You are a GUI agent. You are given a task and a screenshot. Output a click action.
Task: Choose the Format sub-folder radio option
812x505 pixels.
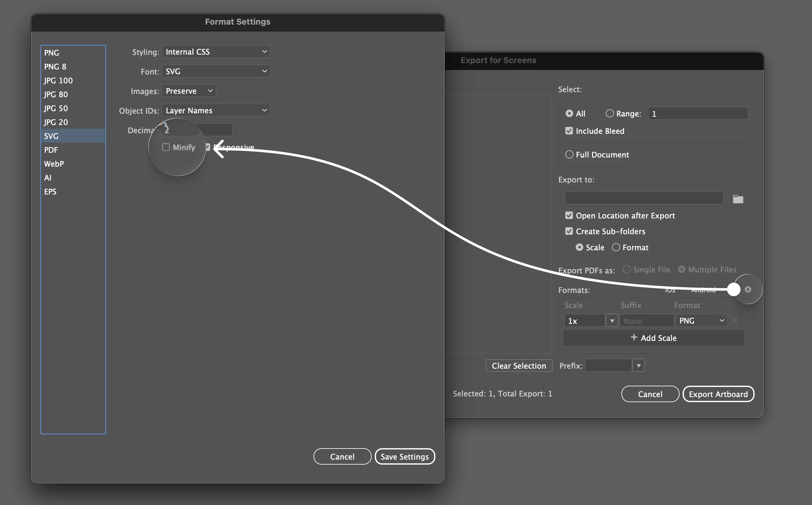[616, 247]
